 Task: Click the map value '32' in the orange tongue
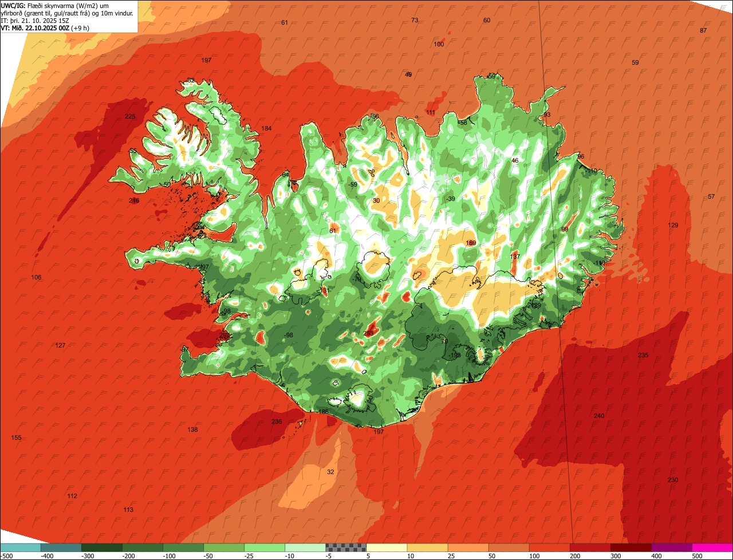coord(330,472)
